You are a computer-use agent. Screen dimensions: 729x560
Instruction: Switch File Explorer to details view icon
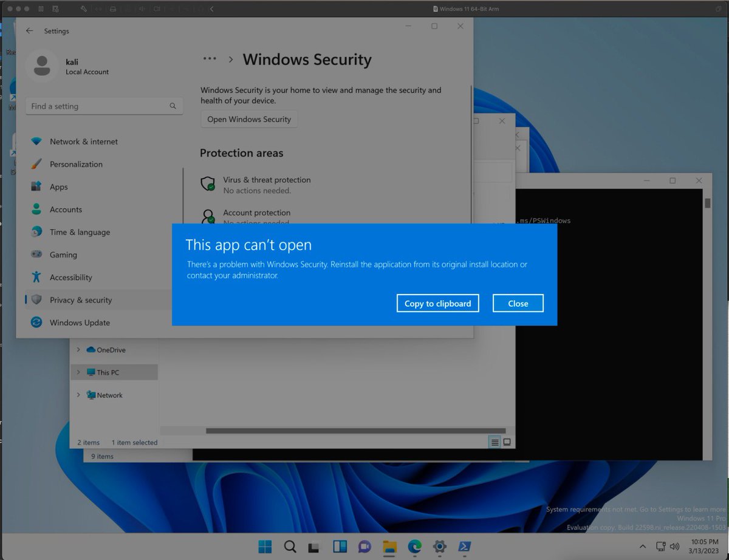[x=495, y=442]
